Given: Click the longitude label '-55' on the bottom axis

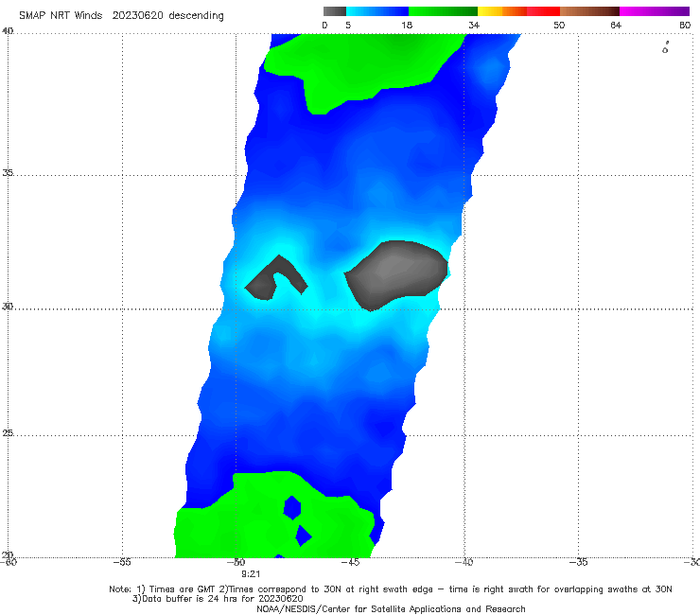Looking at the screenshot, I should click(x=122, y=562).
